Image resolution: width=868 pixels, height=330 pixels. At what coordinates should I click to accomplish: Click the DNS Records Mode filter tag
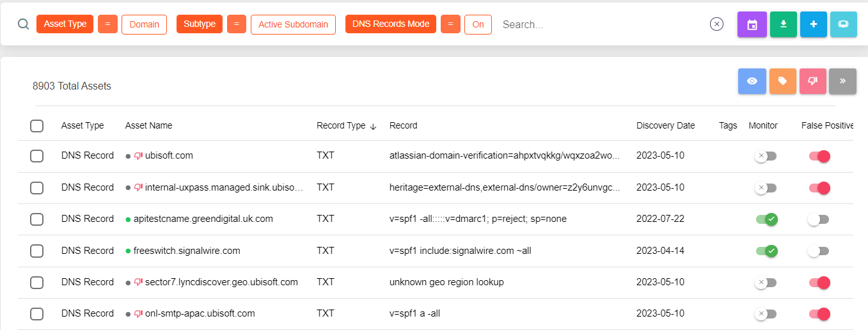390,24
